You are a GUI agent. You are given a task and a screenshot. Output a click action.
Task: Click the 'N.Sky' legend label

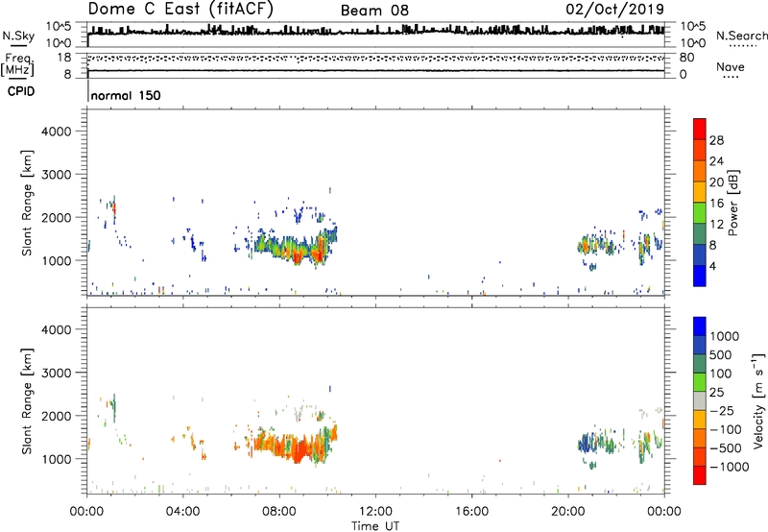coord(18,36)
